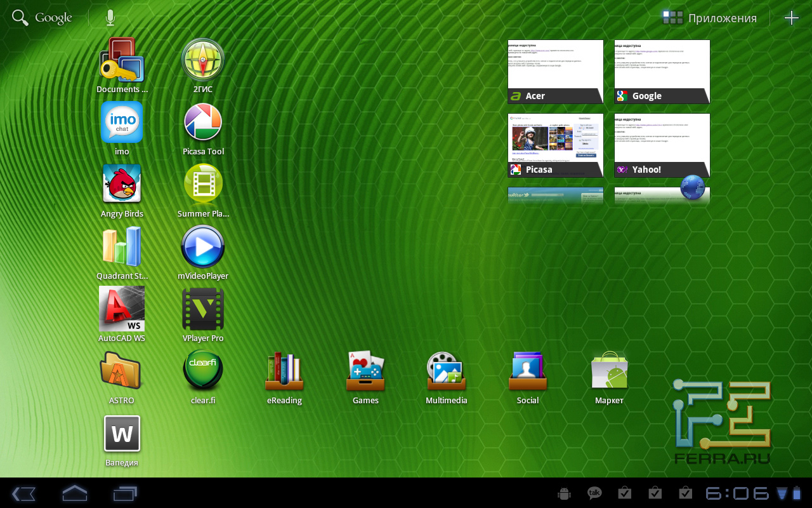Launch the imo chat app
This screenshot has width=812, height=508.
[122, 123]
